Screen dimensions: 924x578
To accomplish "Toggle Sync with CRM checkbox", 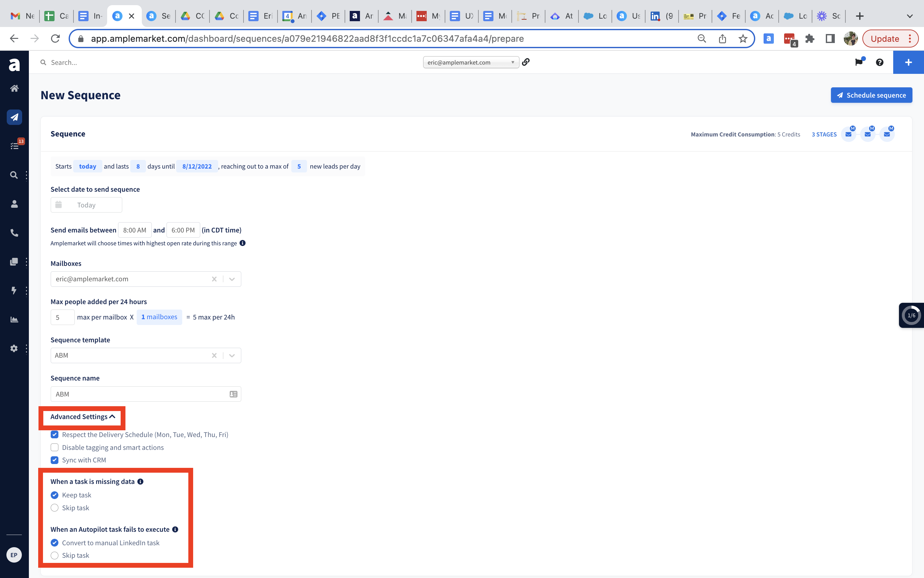I will tap(55, 460).
